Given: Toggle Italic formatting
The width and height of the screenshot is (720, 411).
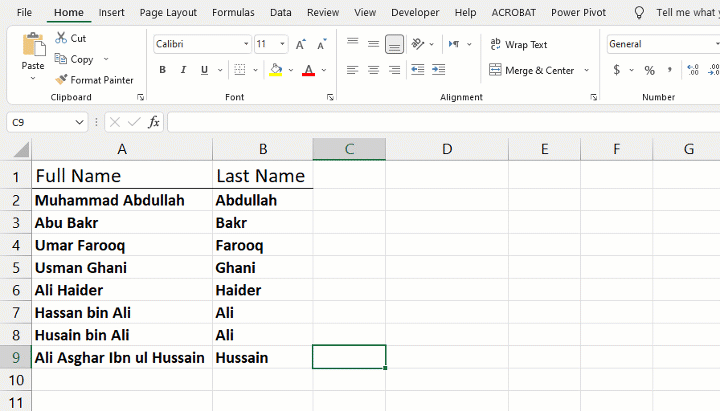Looking at the screenshot, I should [183, 70].
